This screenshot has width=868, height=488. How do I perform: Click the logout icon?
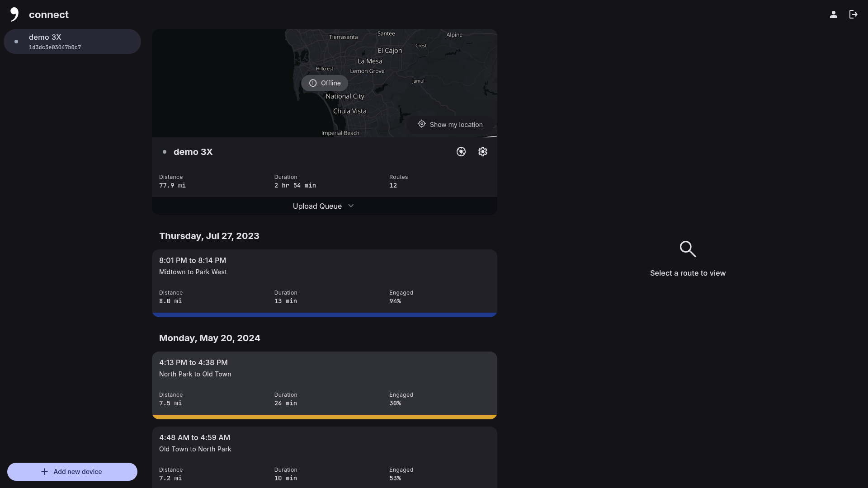853,14
